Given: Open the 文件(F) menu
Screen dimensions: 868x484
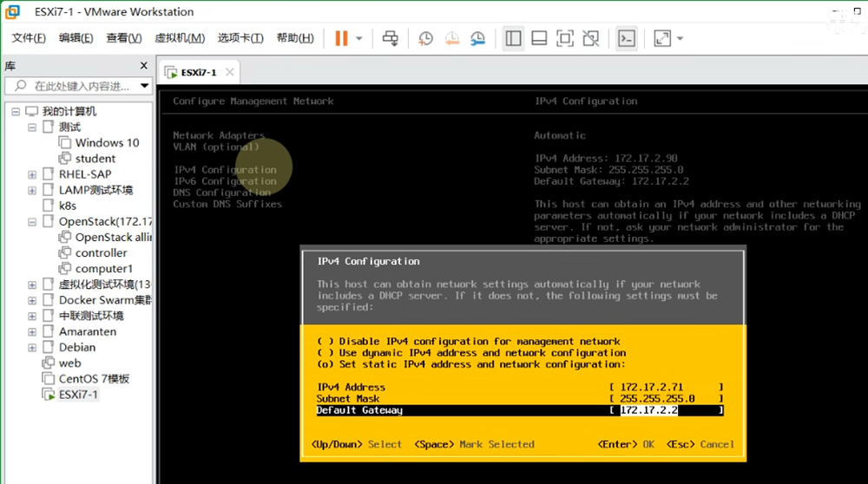Looking at the screenshot, I should (29, 37).
